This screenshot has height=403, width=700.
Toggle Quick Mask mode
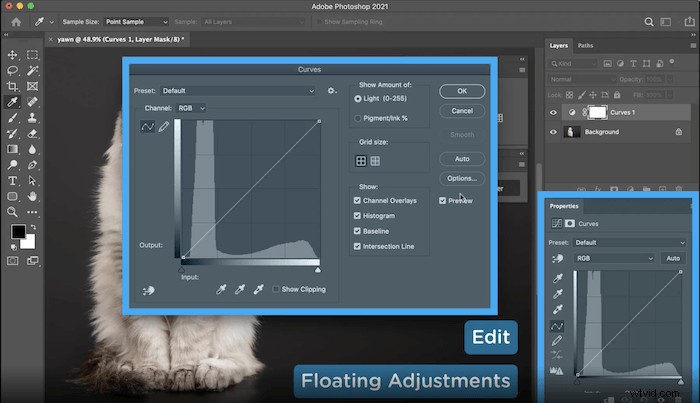[x=12, y=261]
